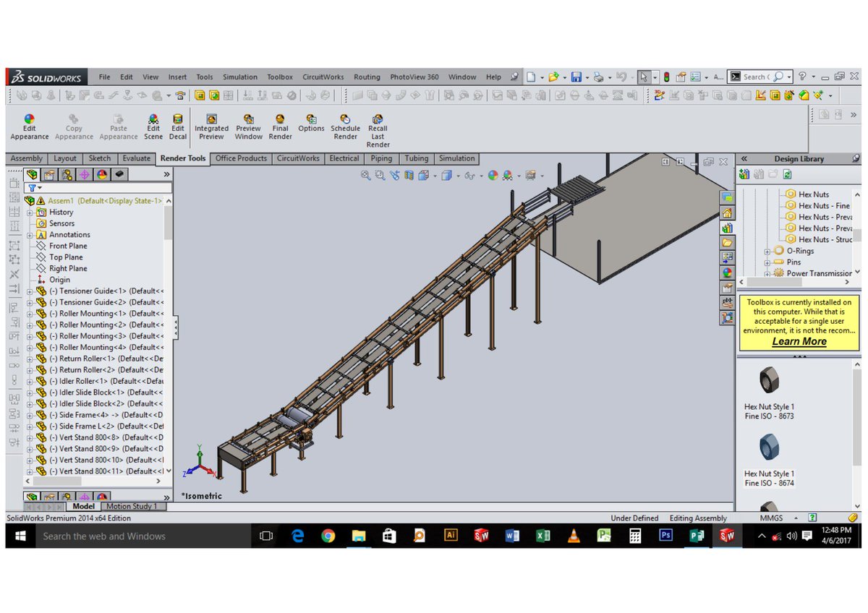Mute volume using the taskbar speaker icon

(x=791, y=536)
